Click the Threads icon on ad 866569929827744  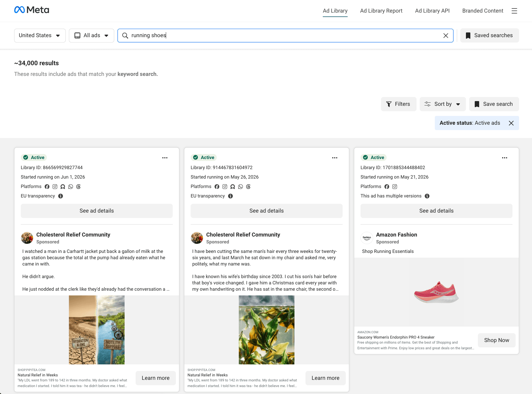[x=78, y=187]
